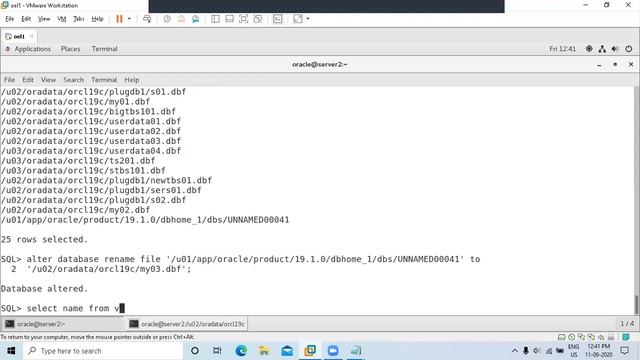Open Mail app from taskbar

[287, 351]
